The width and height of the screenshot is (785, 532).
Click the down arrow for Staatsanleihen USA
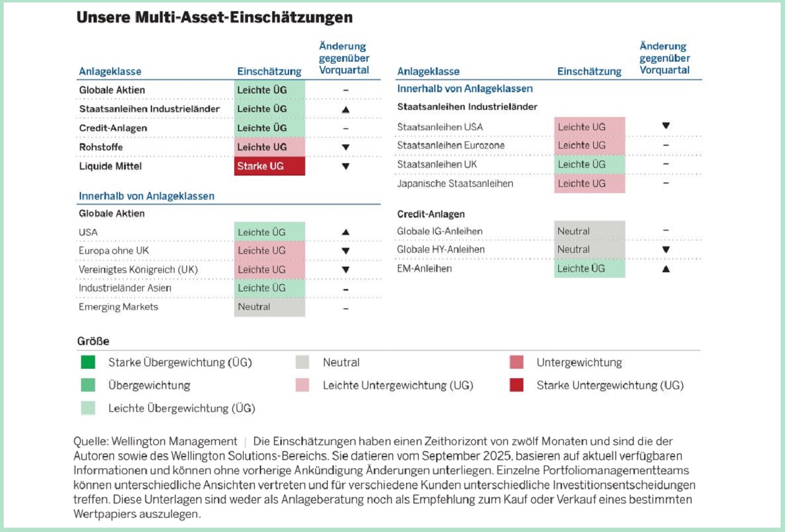[x=665, y=126]
